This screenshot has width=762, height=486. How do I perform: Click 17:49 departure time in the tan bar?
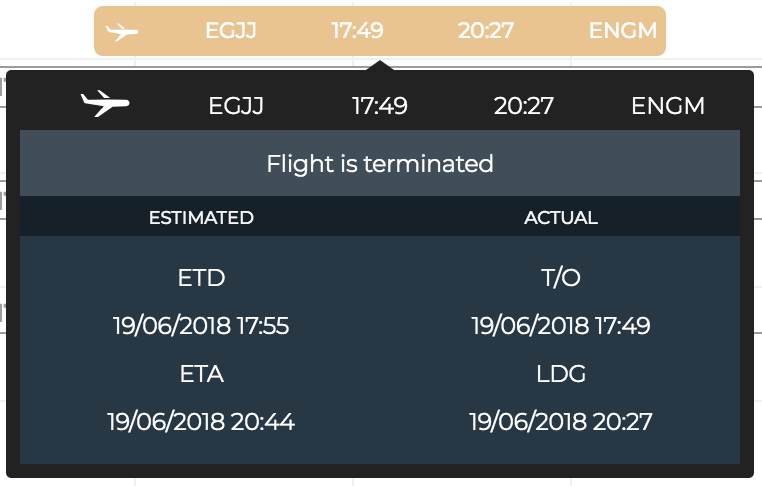pyautogui.click(x=357, y=31)
